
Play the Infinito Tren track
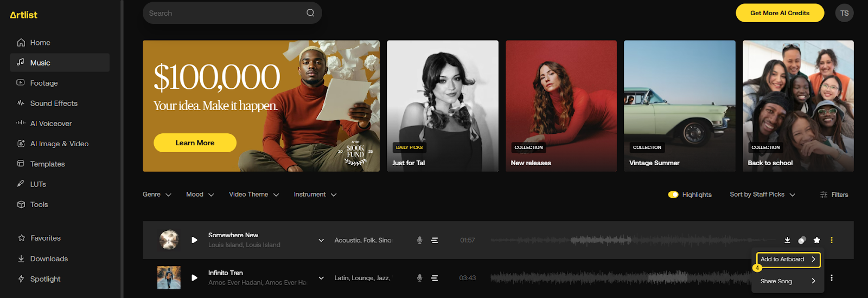click(194, 278)
